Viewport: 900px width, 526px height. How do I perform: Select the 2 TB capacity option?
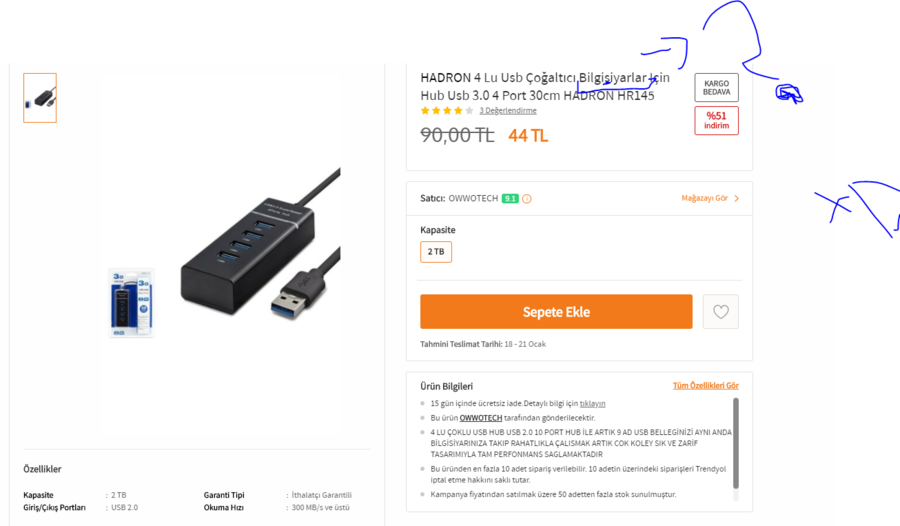click(x=436, y=252)
